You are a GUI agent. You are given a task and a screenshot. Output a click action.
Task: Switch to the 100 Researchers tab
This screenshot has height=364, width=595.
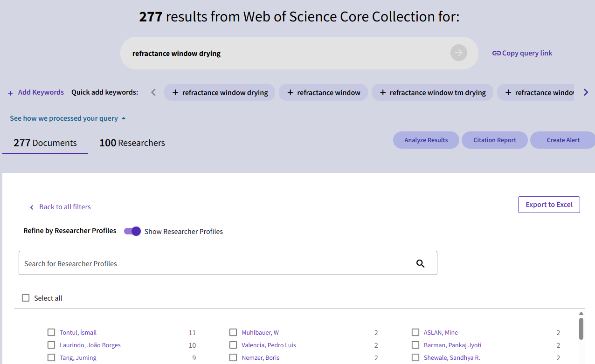tap(132, 143)
